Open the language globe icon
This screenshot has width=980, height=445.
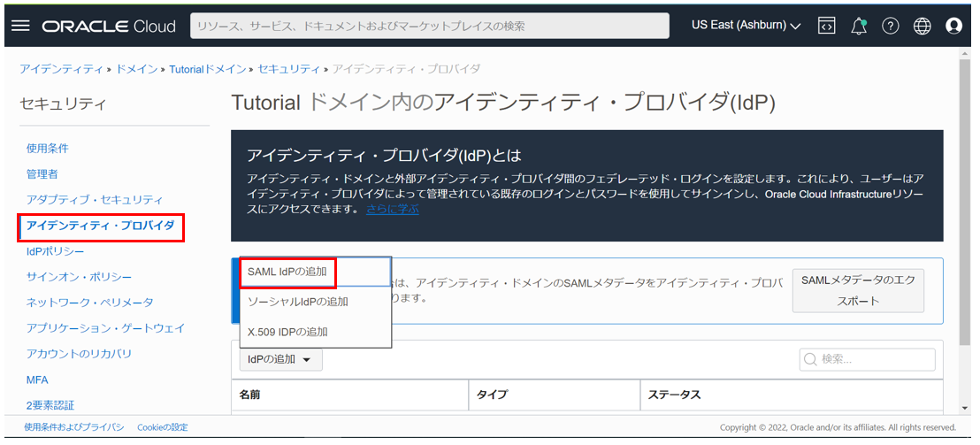click(923, 26)
